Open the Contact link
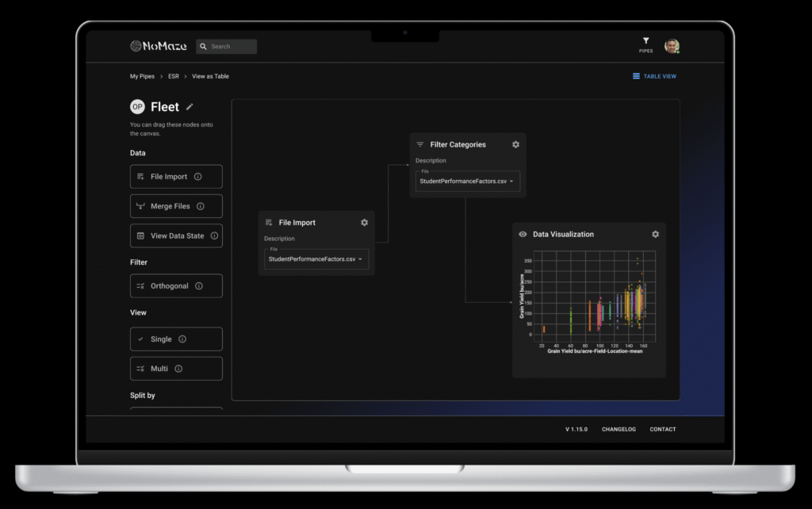Image resolution: width=812 pixels, height=509 pixels. [663, 429]
